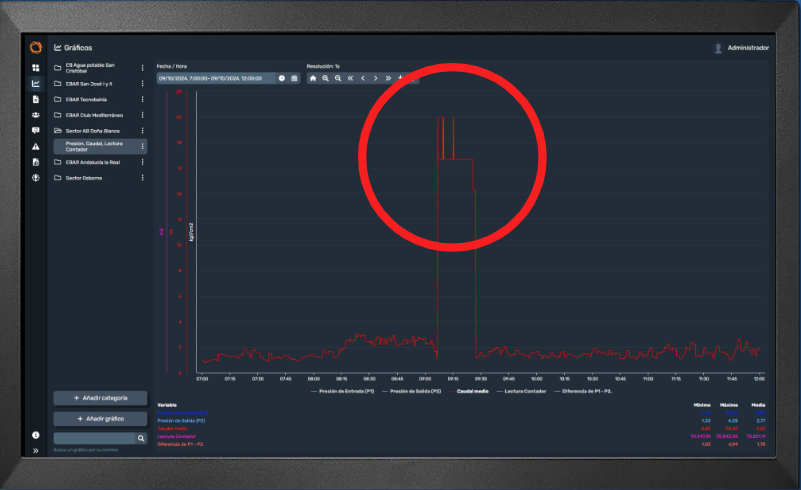Viewport: 801px width, 490px height.
Task: Click the Máximo column header
Action: pos(729,405)
